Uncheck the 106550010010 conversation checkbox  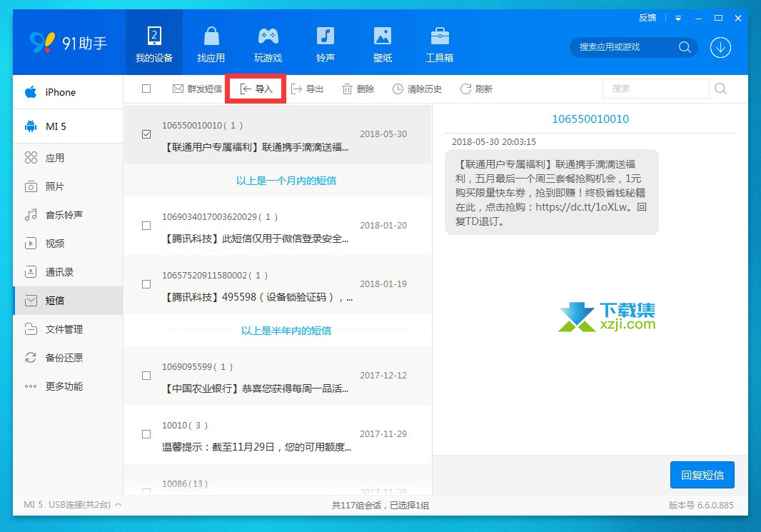146,134
